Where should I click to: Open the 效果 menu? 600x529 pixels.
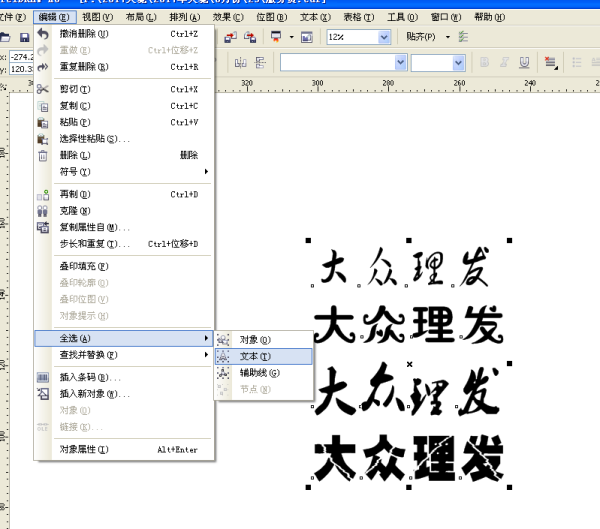[228, 17]
